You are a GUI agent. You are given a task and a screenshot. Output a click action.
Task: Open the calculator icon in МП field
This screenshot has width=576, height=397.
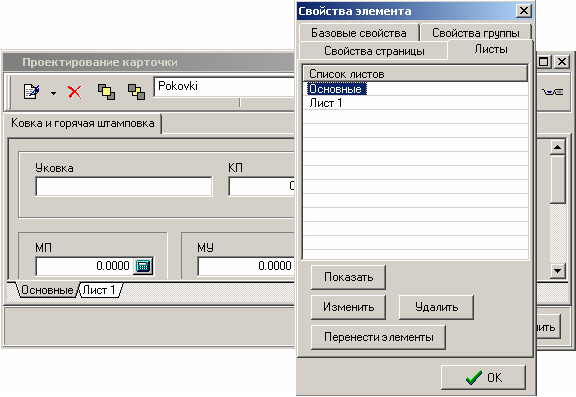point(143,266)
